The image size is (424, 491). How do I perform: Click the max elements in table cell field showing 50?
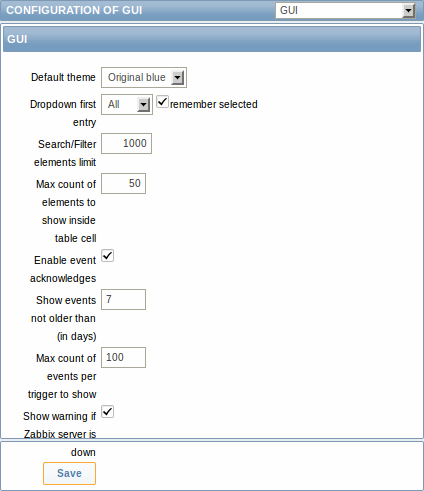click(123, 183)
